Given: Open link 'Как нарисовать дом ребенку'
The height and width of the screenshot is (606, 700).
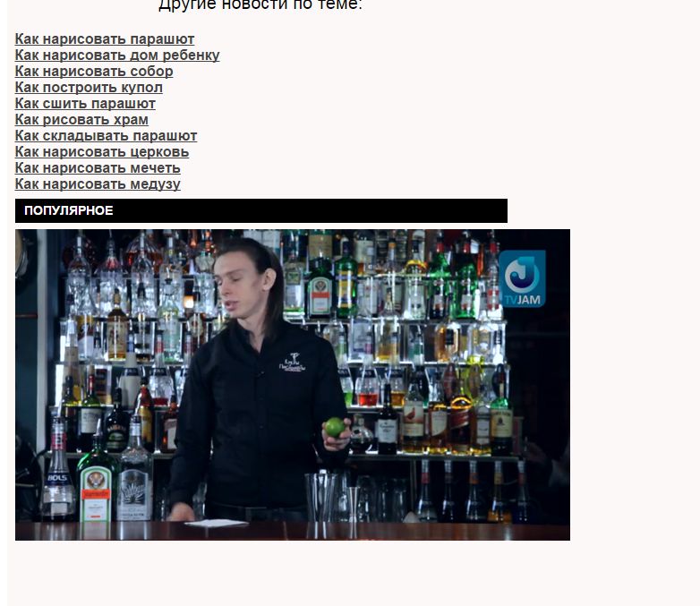Looking at the screenshot, I should tap(117, 55).
